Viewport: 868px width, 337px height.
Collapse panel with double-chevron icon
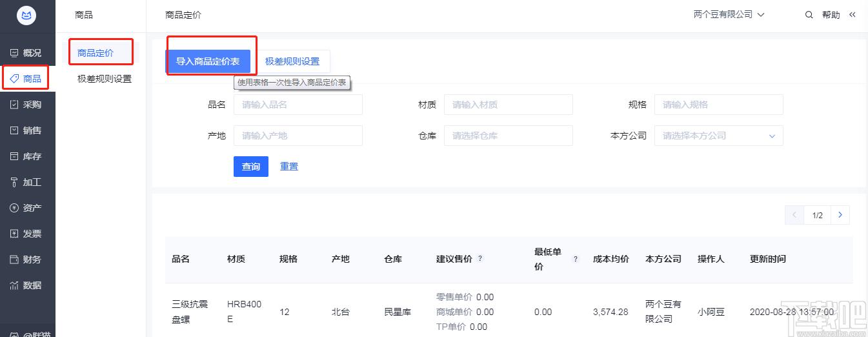click(x=852, y=15)
